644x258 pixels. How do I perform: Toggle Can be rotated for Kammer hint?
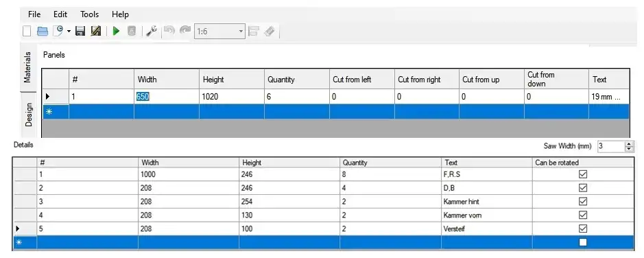click(582, 201)
